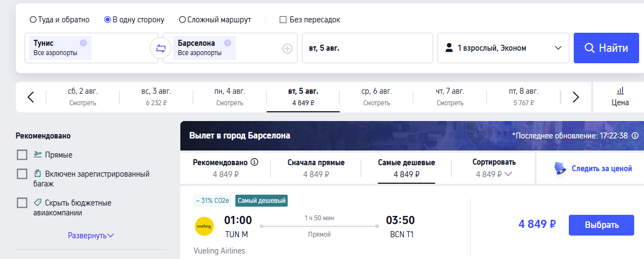This screenshot has width=644, height=259.
Task: Open passengers and class dropdown
Action: click(x=503, y=48)
